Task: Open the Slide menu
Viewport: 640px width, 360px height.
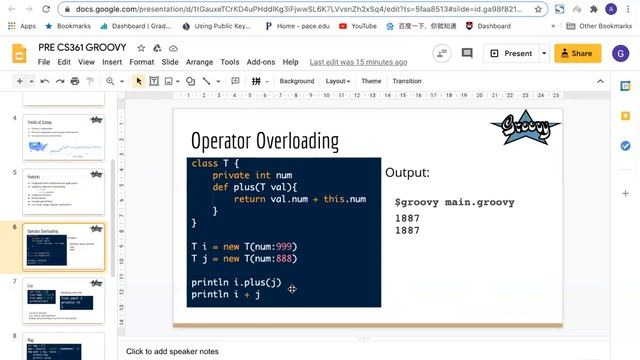Action: 170,62
